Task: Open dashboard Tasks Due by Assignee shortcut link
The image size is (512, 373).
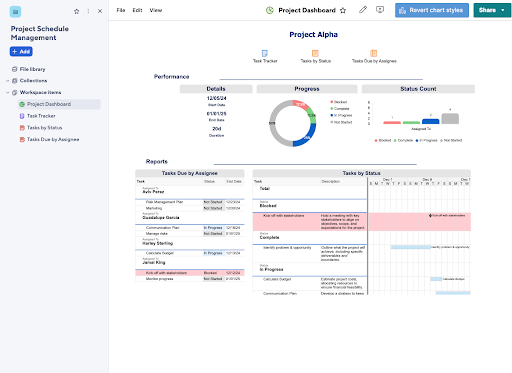Action: (x=374, y=61)
